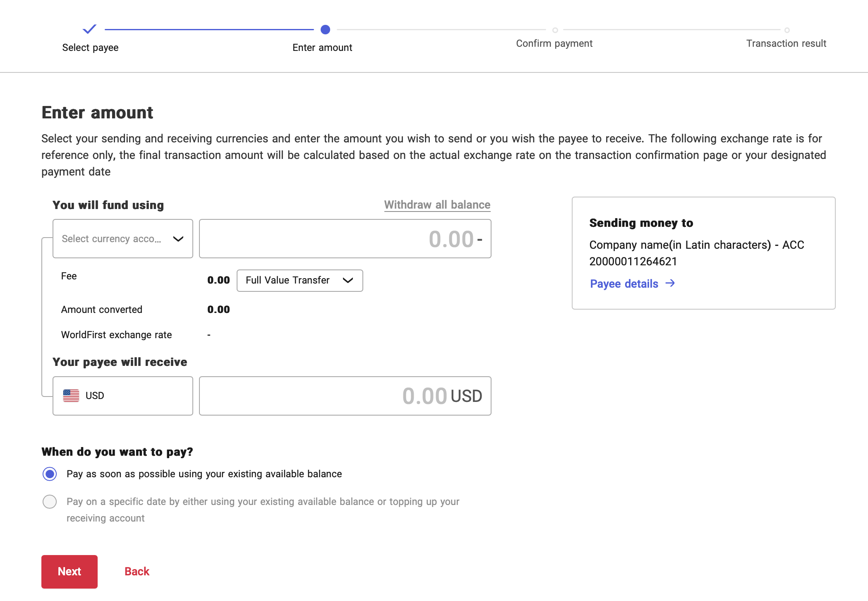868x601 pixels.
Task: Click the USD receiving currency box
Action: point(122,396)
